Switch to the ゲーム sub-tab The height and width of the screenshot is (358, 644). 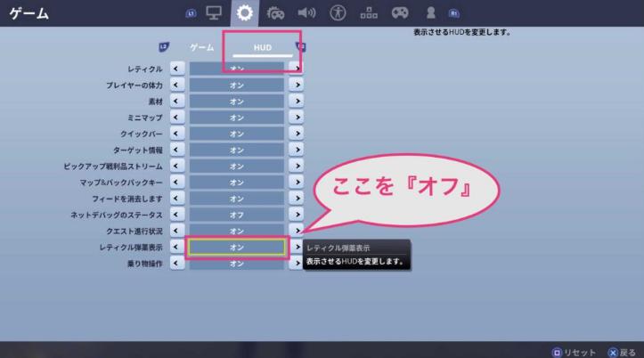pyautogui.click(x=201, y=47)
